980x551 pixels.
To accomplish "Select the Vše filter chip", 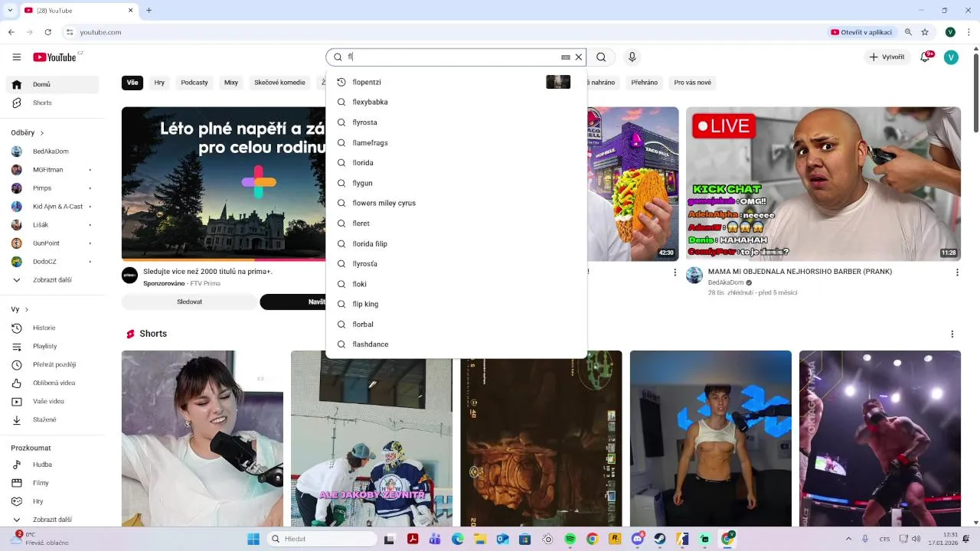I will [132, 83].
